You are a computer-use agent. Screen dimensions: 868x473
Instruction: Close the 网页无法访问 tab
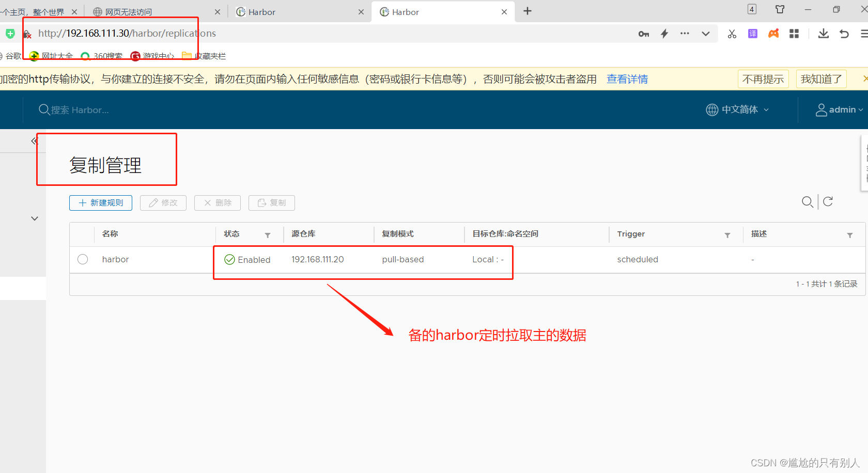pyautogui.click(x=217, y=12)
